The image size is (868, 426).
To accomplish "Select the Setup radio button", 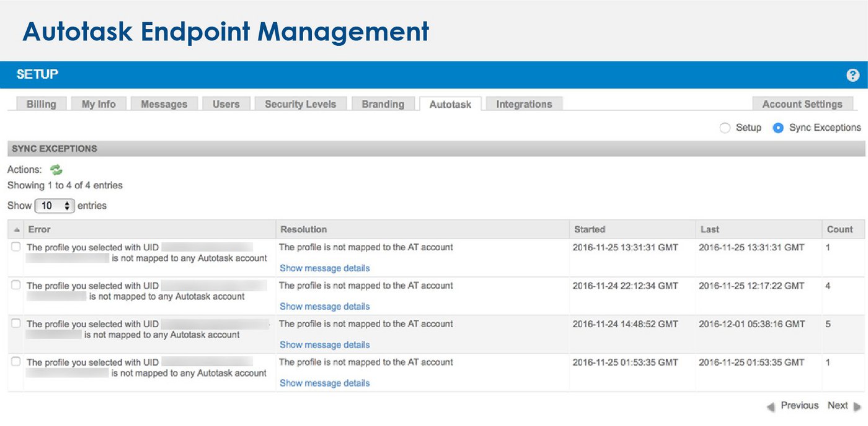I will click(x=725, y=128).
